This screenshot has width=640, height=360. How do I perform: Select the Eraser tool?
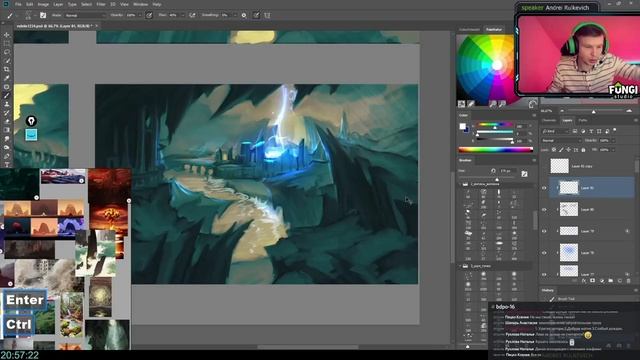tap(7, 121)
